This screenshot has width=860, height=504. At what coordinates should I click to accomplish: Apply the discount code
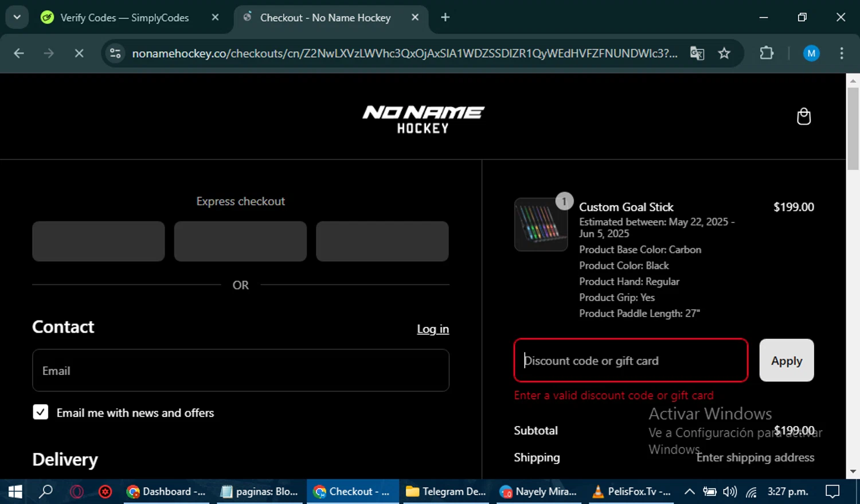[787, 360]
